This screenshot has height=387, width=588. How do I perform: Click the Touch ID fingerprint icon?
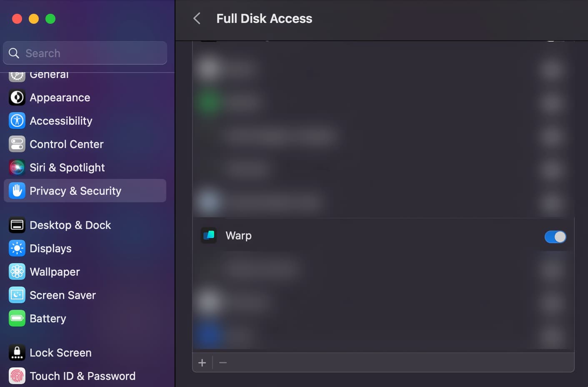[x=17, y=376]
